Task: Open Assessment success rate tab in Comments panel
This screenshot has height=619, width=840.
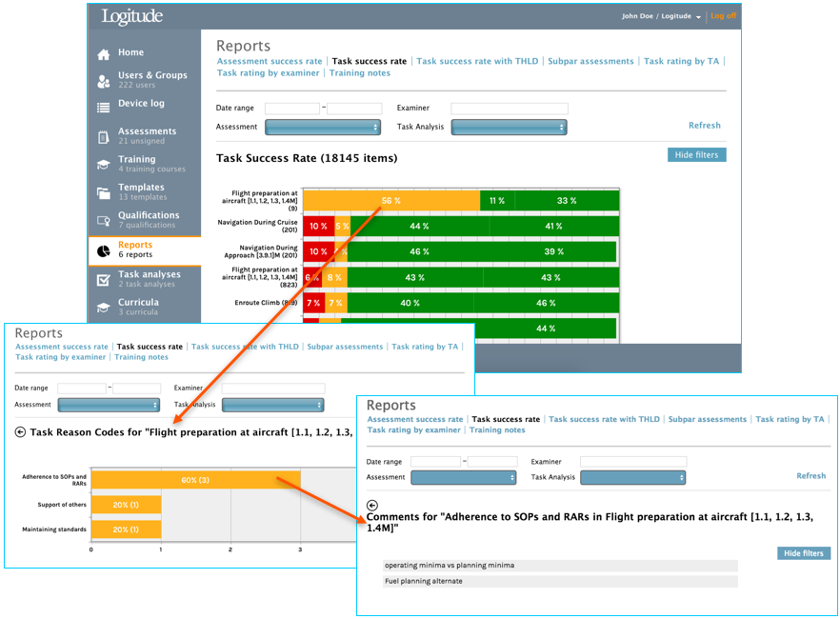Action: (x=415, y=419)
